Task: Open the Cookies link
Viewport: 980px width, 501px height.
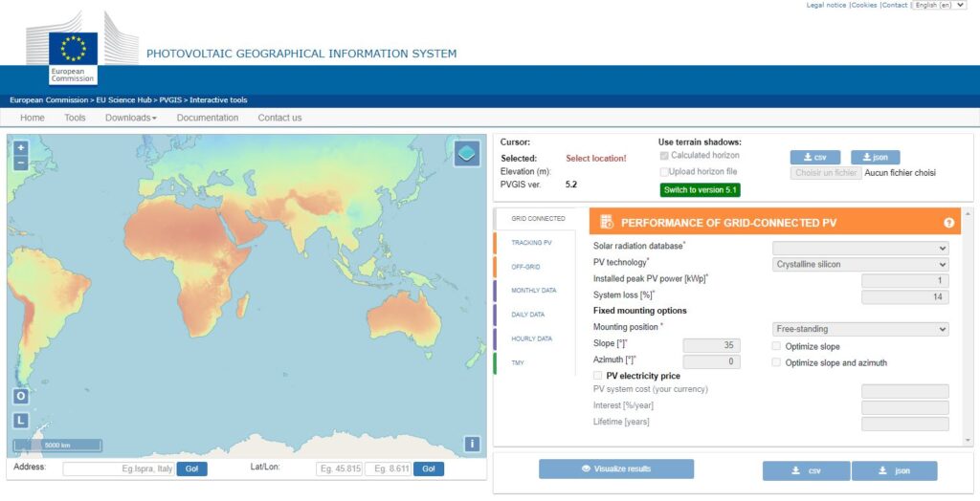Action: (x=865, y=5)
